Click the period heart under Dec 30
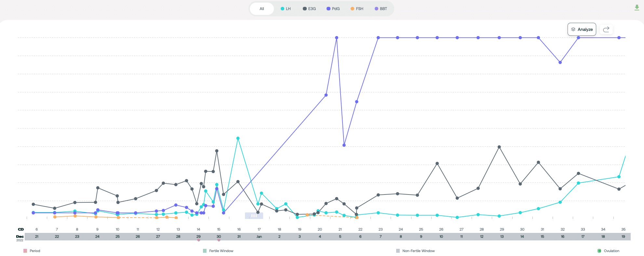Screen dimensions: 644x256 click(x=219, y=240)
